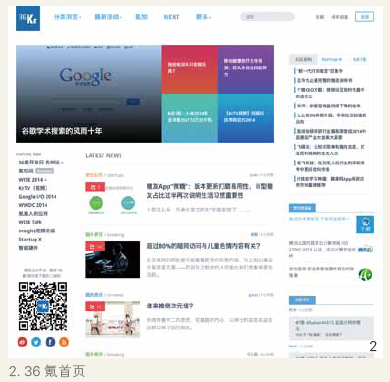This screenshot has height=382, width=390.
Task: Open the 糖友App“微糖” article headline
Action: coord(210,191)
